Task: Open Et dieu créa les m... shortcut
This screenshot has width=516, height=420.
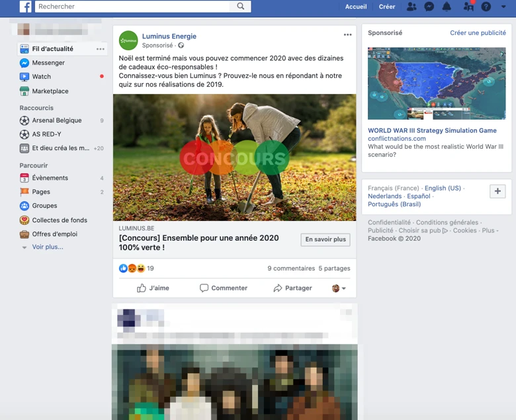Action: [61, 148]
